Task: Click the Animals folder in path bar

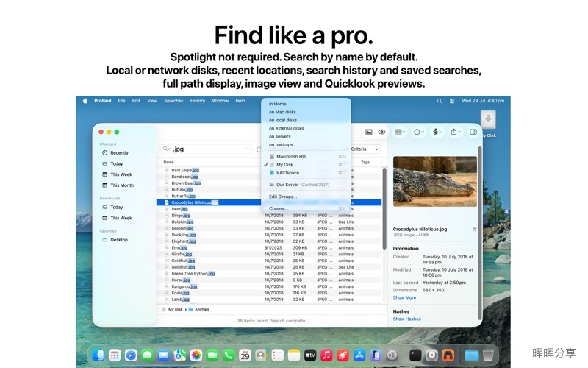Action: 199,310
